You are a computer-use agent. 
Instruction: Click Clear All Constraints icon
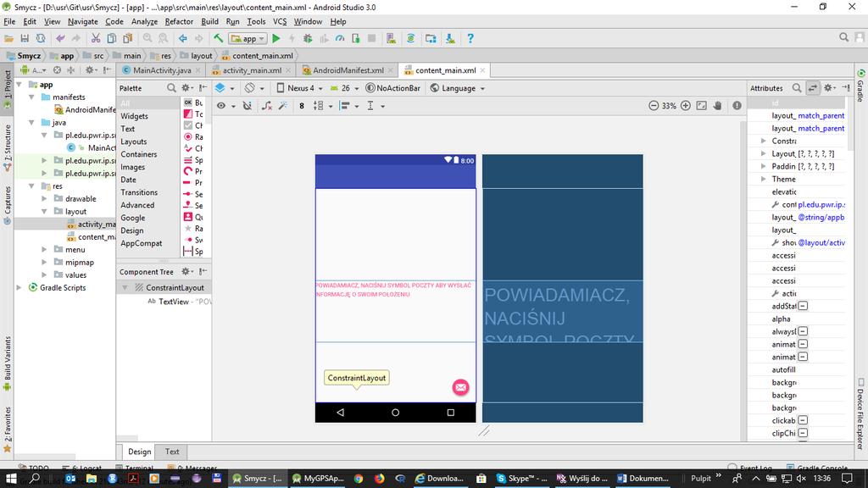pyautogui.click(x=266, y=106)
